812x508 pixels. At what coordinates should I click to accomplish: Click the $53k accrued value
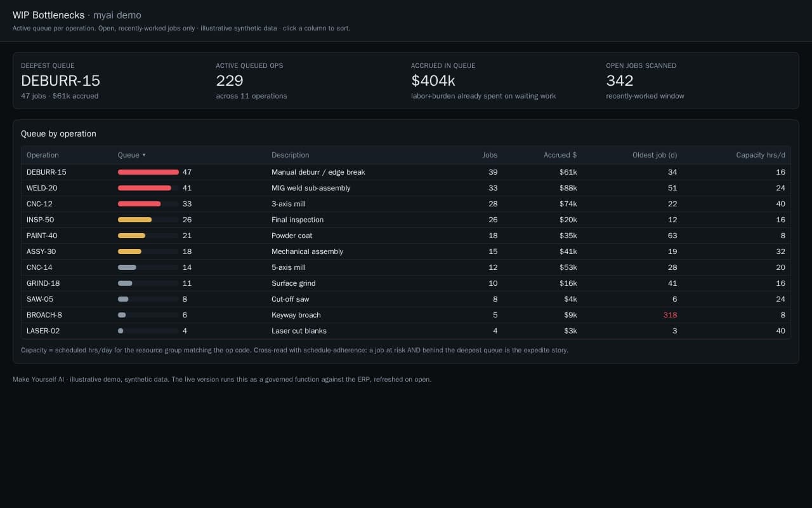[x=568, y=267]
